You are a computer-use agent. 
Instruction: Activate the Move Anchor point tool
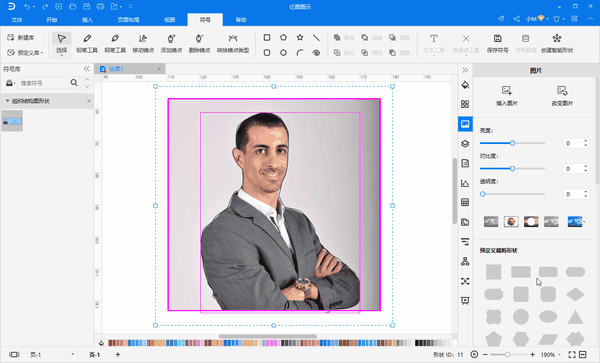click(143, 43)
